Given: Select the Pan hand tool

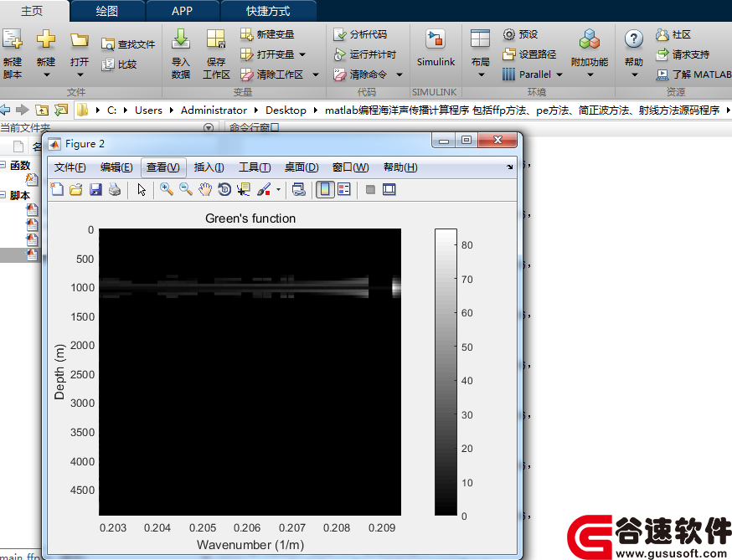Looking at the screenshot, I should tap(205, 189).
